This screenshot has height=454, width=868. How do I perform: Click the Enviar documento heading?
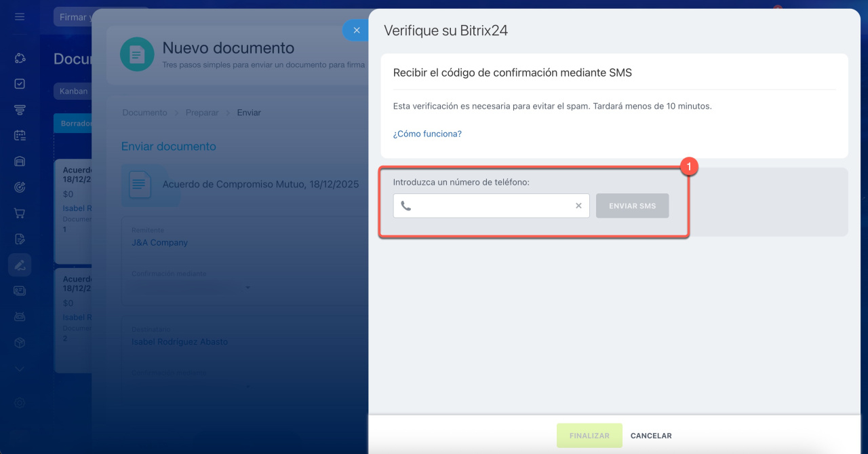(x=168, y=146)
